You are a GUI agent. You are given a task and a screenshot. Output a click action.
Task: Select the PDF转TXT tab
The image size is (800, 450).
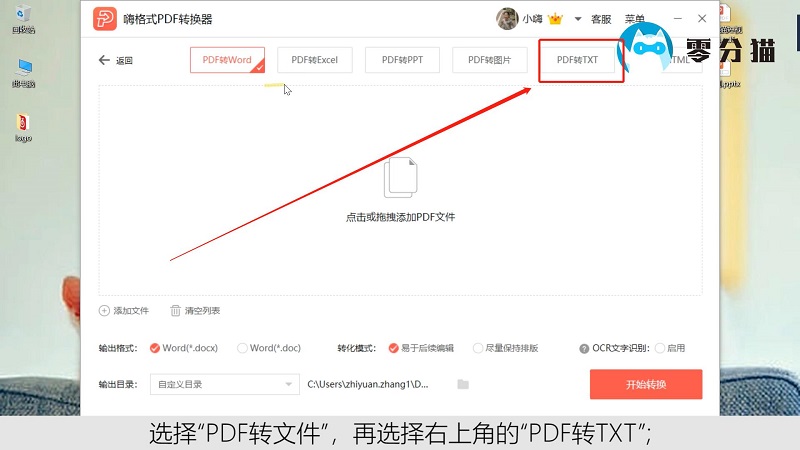point(578,60)
